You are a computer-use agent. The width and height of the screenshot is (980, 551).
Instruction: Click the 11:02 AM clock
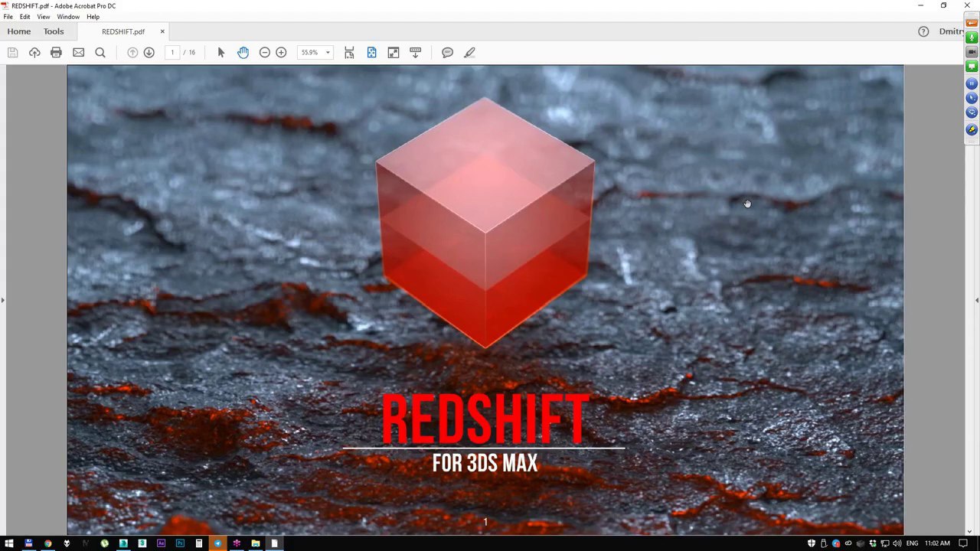(937, 543)
